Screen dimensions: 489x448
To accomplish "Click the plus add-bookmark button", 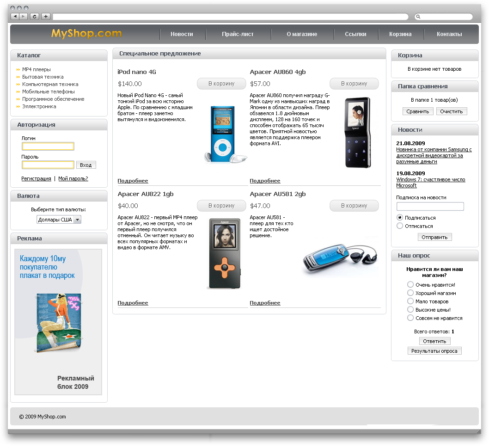I will [46, 16].
